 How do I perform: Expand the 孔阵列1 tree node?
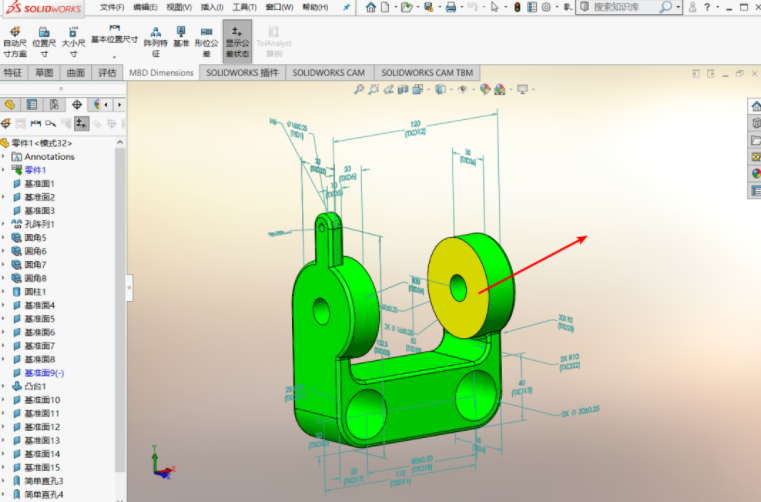3,224
